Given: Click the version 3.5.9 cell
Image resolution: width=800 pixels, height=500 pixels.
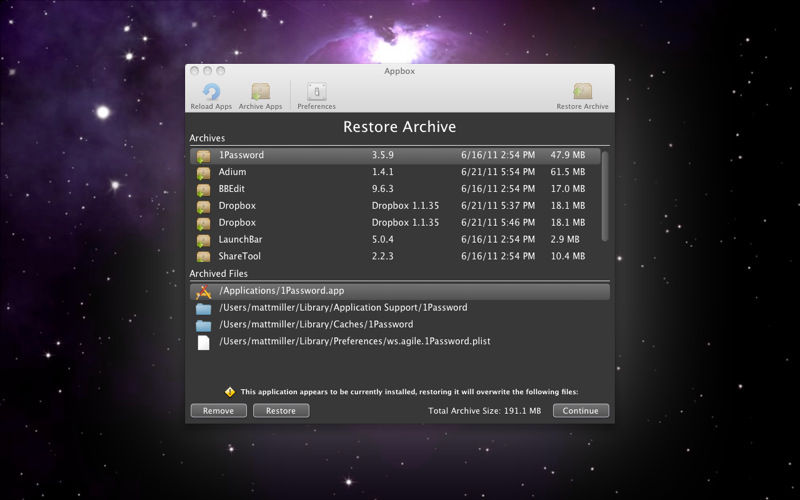Looking at the screenshot, I should click(383, 155).
